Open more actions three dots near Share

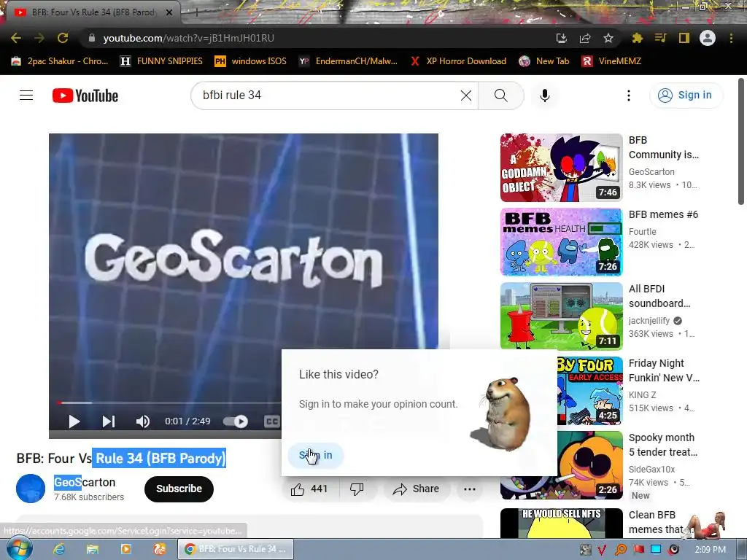[x=470, y=489]
